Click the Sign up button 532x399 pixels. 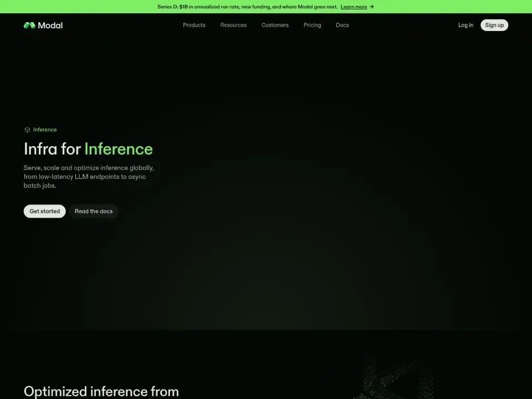coord(494,25)
